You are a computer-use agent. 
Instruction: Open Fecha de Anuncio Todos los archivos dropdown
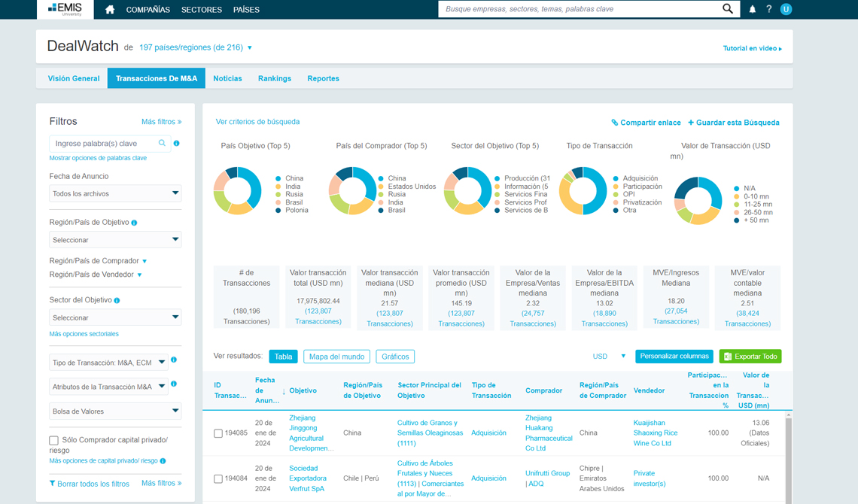(x=115, y=193)
